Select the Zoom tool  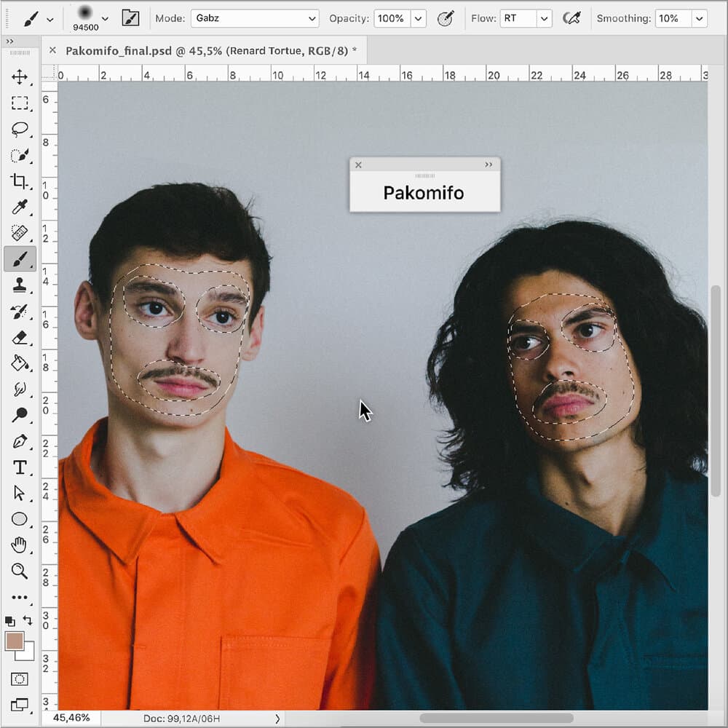click(20, 571)
